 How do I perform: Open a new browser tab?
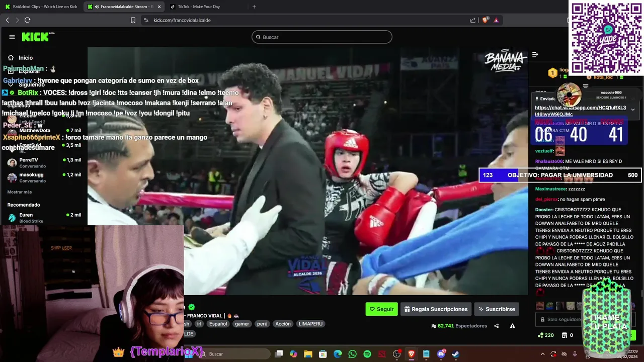(254, 7)
